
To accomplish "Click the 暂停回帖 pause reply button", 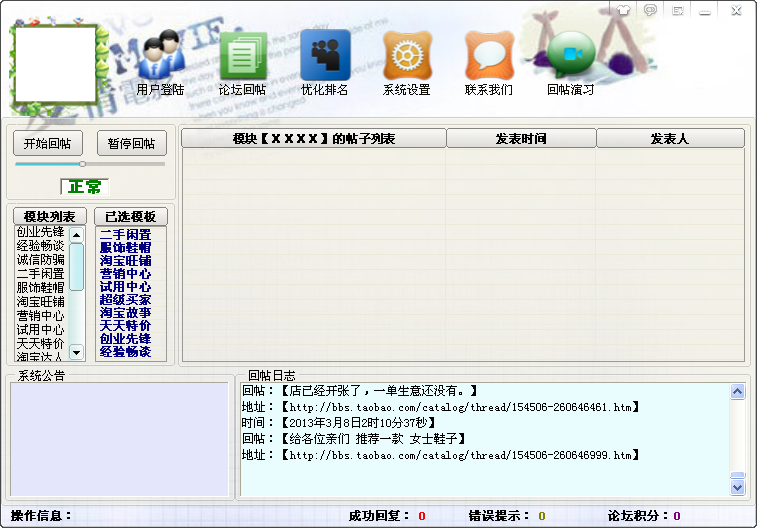I will [131, 143].
